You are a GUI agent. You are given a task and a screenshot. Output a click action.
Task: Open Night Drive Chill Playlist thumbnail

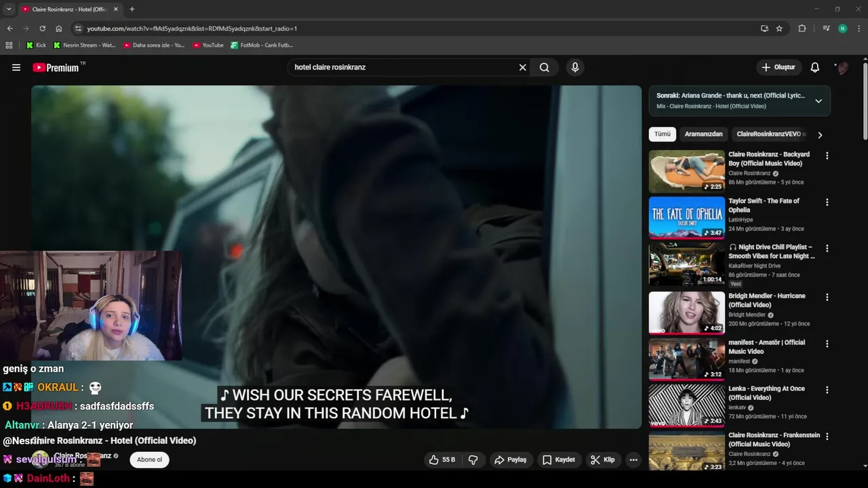coord(687,264)
